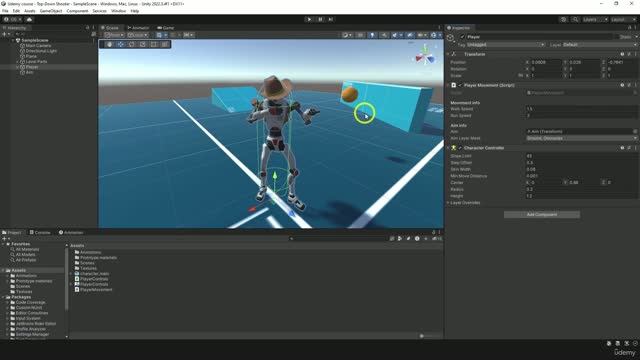Pick object for the Aim field
Viewport: 640px width, 360px height.
pos(635,131)
